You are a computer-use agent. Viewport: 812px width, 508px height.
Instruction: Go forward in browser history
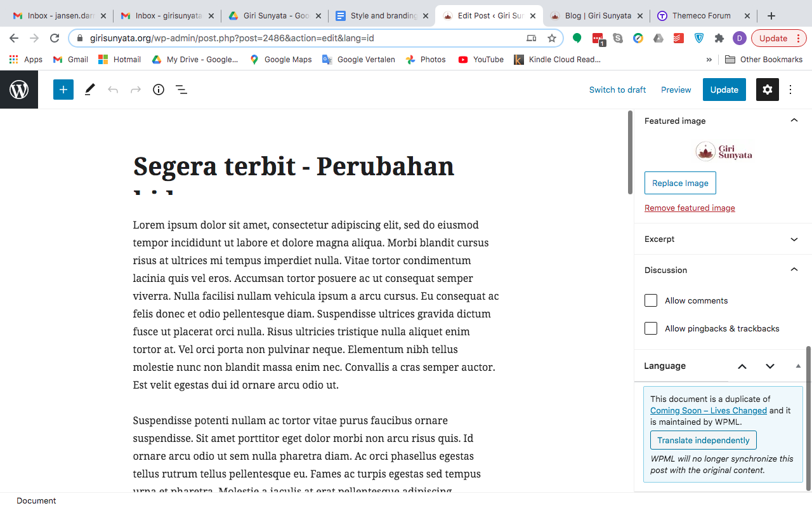click(x=34, y=38)
